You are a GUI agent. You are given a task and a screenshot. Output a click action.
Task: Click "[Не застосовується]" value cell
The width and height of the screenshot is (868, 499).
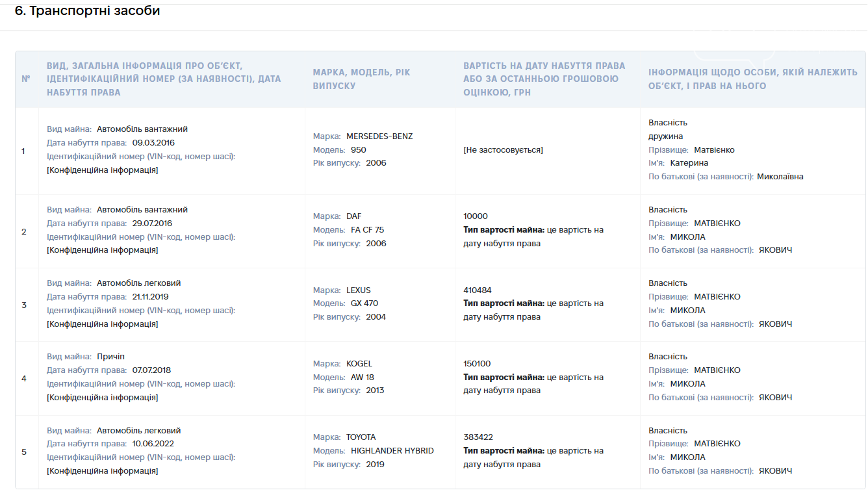504,149
